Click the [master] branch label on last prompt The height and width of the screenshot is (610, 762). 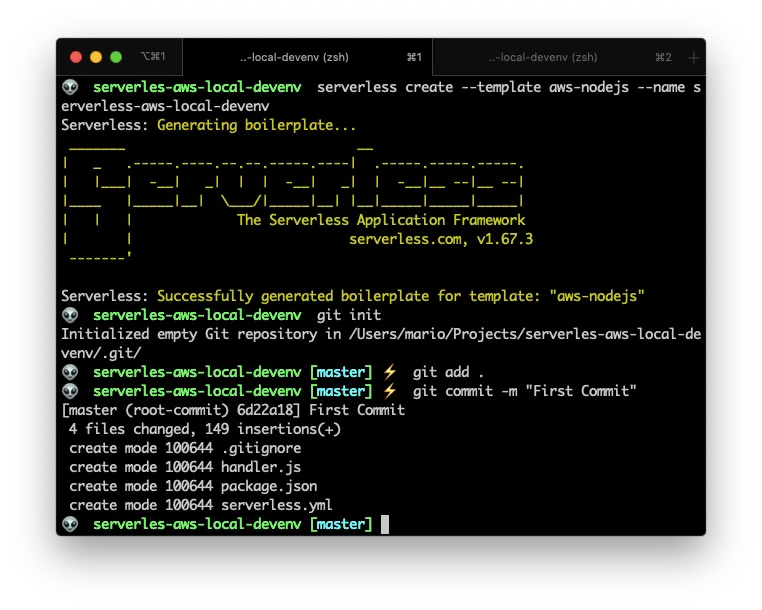[341, 524]
